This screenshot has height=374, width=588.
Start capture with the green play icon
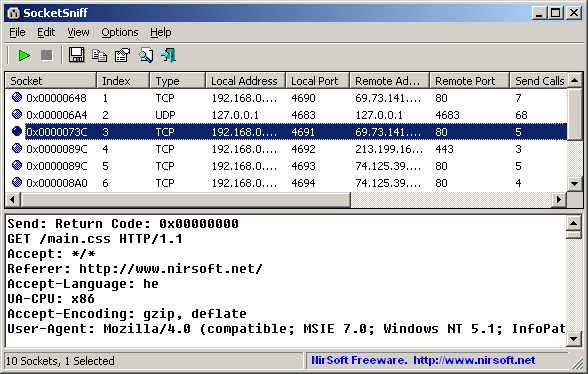click(24, 56)
